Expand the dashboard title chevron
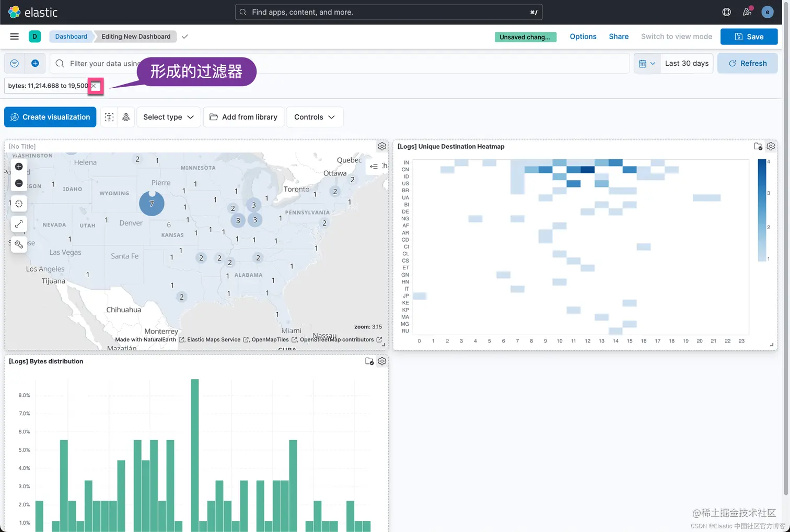790x532 pixels. point(184,37)
